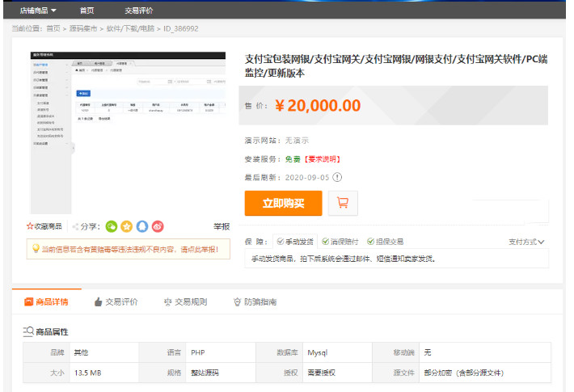Viewport: 574px width, 392px height.
Task: Click star icon to 收藏商品
Action: click(31, 227)
